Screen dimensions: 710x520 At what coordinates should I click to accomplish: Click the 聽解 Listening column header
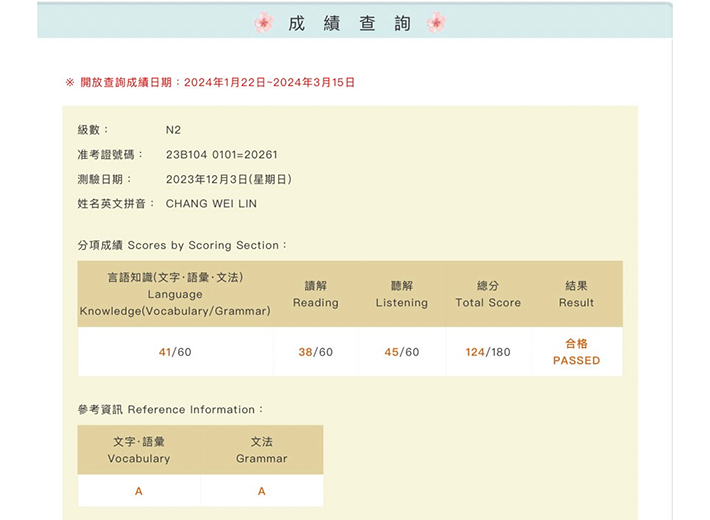pyautogui.click(x=402, y=294)
